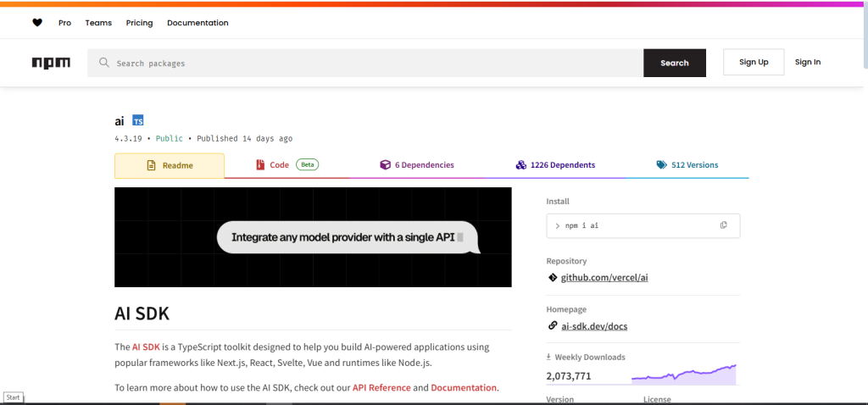Click the Sign Up button
868x405 pixels.
click(754, 62)
